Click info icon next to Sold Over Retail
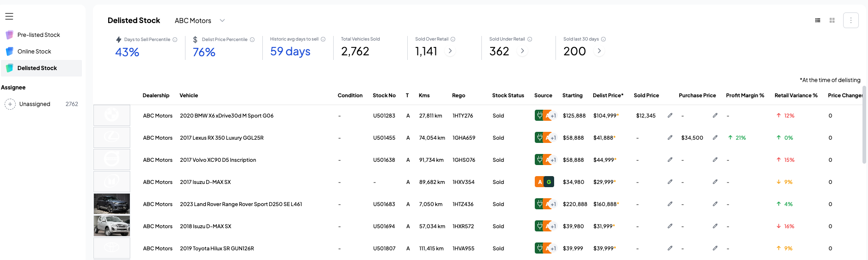Screen dimensions: 868x260 [453, 39]
